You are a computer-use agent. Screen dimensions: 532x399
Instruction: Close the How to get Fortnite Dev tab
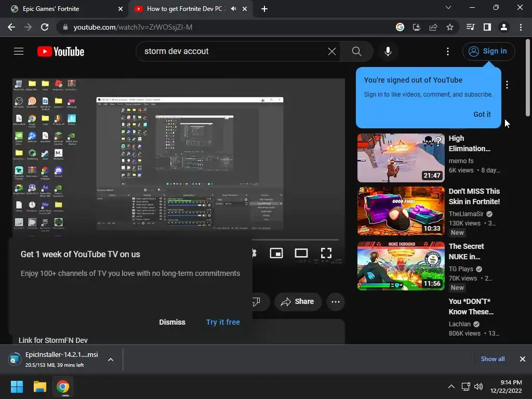pyautogui.click(x=245, y=9)
